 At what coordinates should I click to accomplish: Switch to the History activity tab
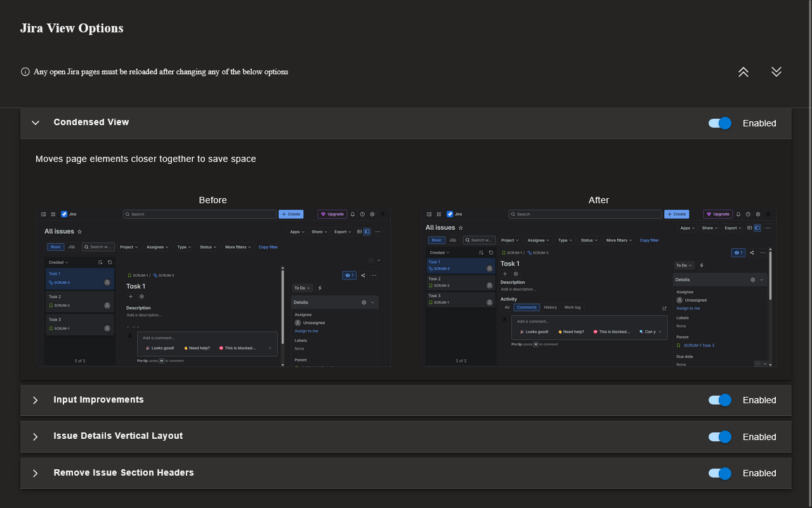tap(550, 307)
